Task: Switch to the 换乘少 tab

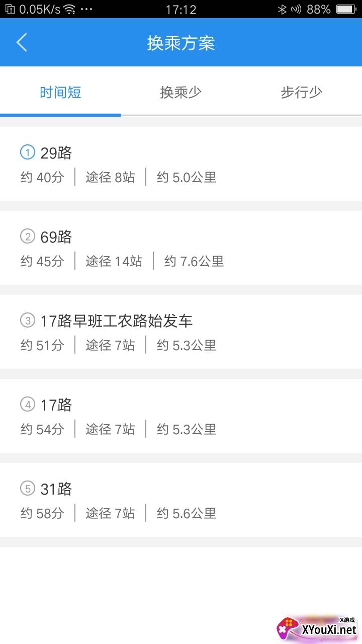Action: 181,93
